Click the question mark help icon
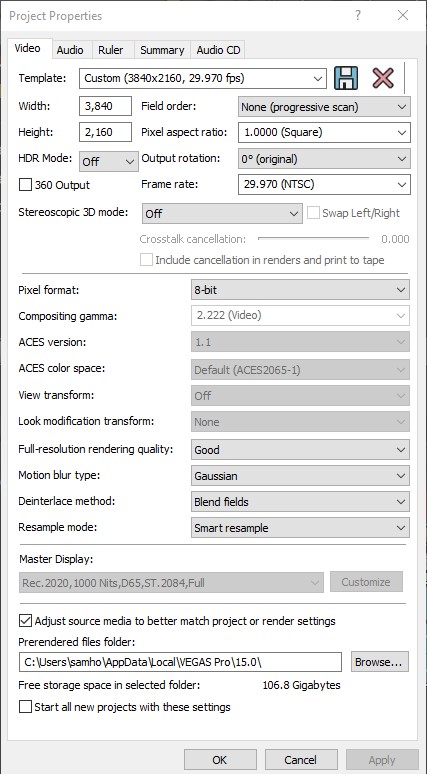 click(x=358, y=15)
